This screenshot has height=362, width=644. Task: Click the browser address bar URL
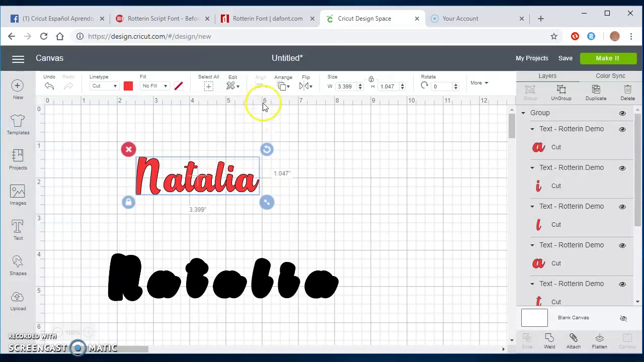(x=149, y=36)
